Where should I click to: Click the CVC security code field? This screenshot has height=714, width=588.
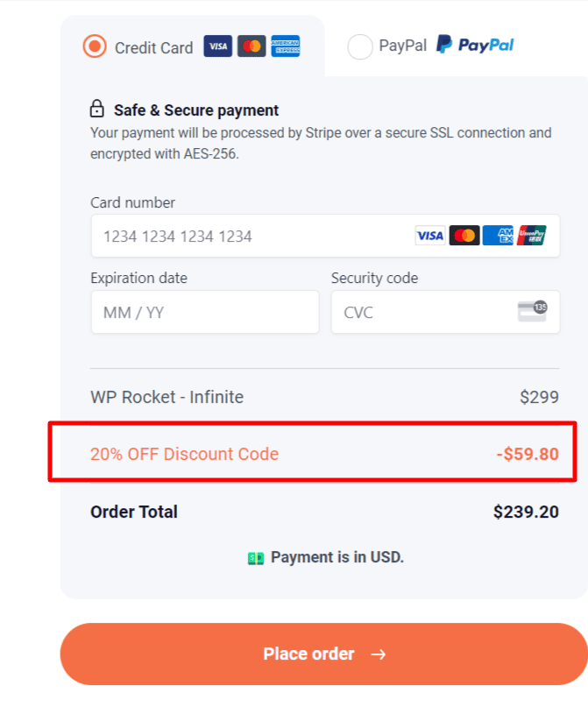click(412, 312)
